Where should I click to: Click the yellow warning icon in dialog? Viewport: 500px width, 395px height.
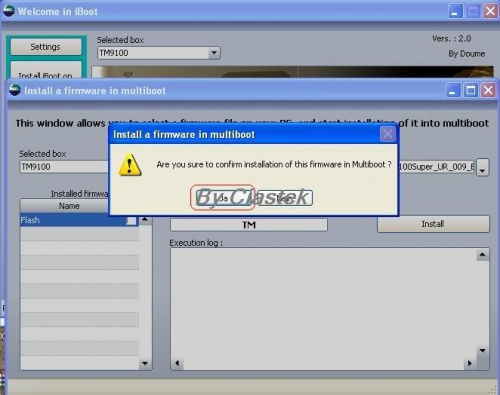tap(130, 165)
